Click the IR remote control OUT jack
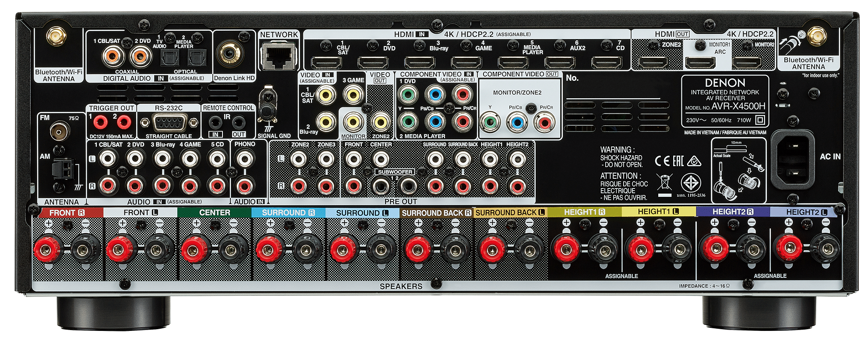This screenshot has height=341, width=868. 238,122
